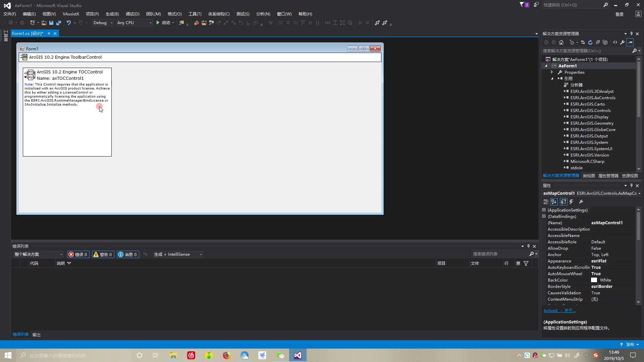Toggle pin on the Form1.cs design tab
The width and height of the screenshot is (644, 362).
49,33
